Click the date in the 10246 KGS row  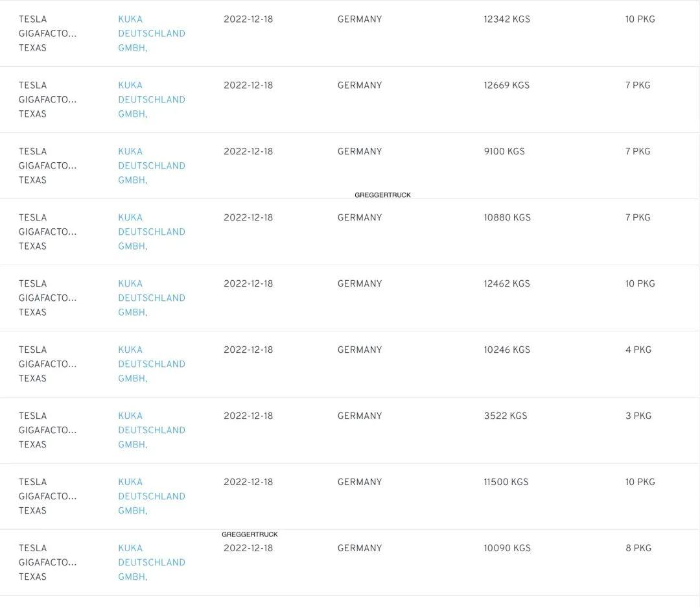(248, 350)
